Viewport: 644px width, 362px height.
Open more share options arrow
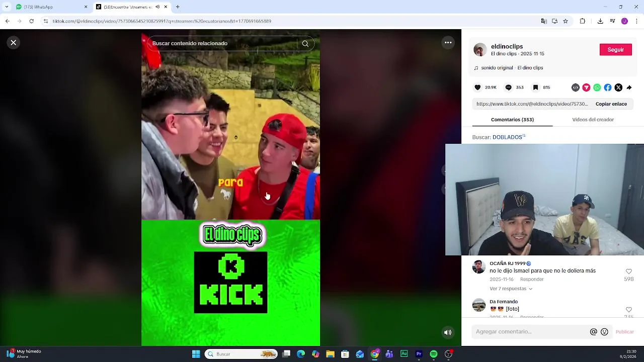coord(629,87)
